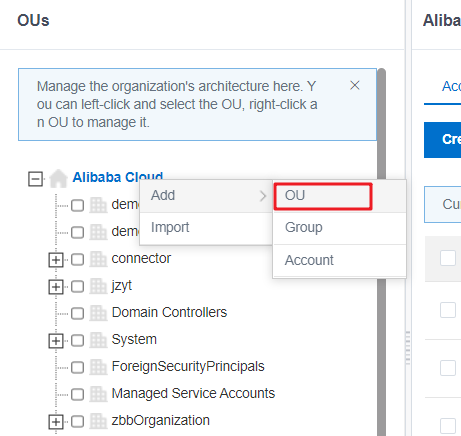Check the System OU checkbox
The width and height of the screenshot is (461, 436).
click(77, 340)
